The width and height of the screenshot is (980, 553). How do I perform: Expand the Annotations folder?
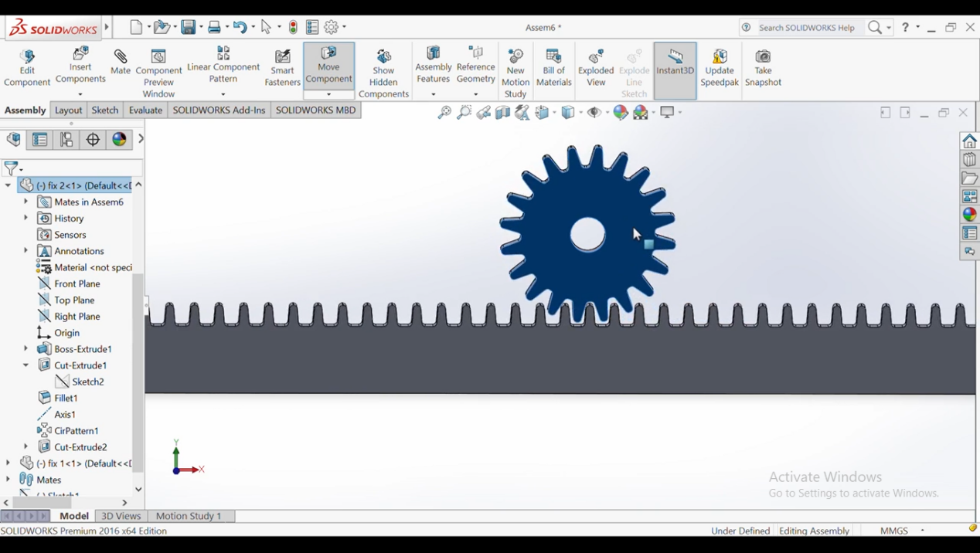pyautogui.click(x=26, y=251)
